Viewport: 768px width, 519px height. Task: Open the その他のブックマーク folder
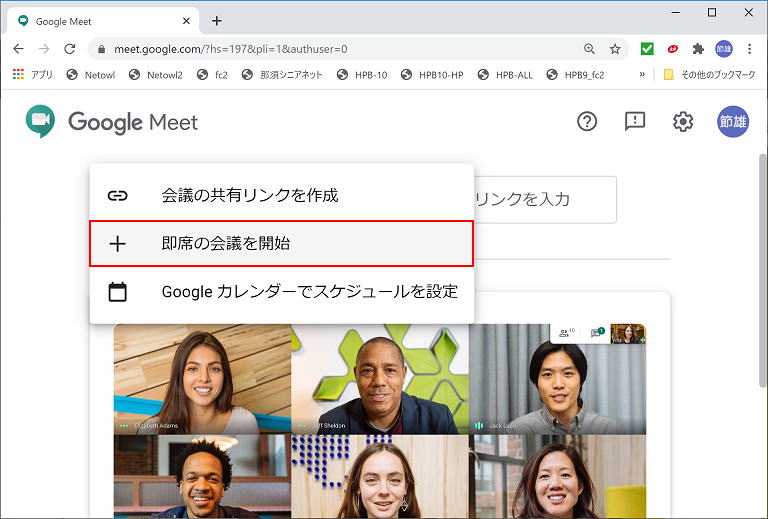click(709, 74)
